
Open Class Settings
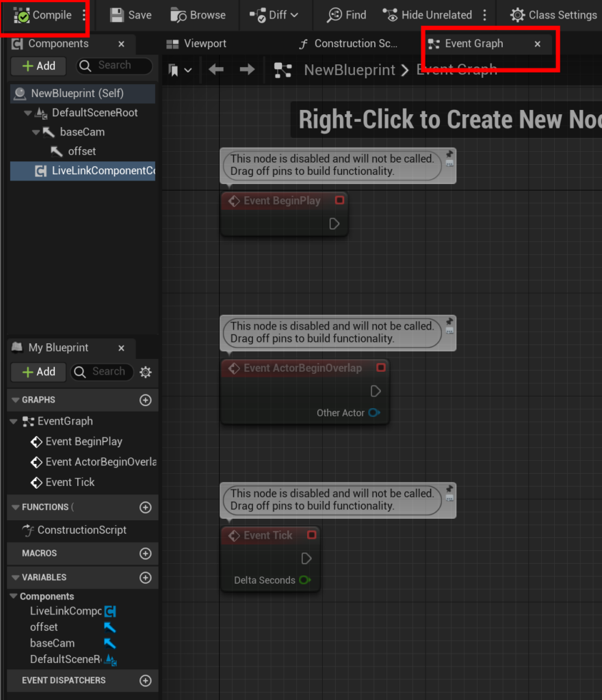pyautogui.click(x=553, y=15)
